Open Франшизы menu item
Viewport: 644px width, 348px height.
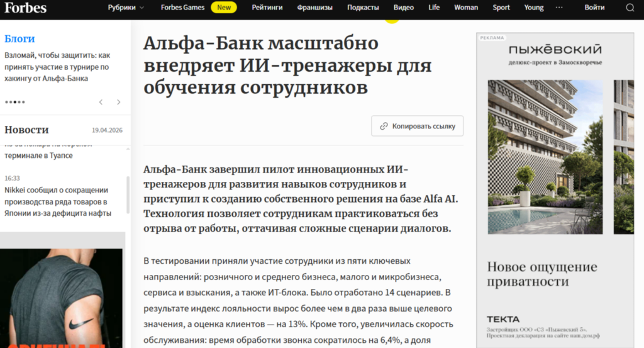314,8
